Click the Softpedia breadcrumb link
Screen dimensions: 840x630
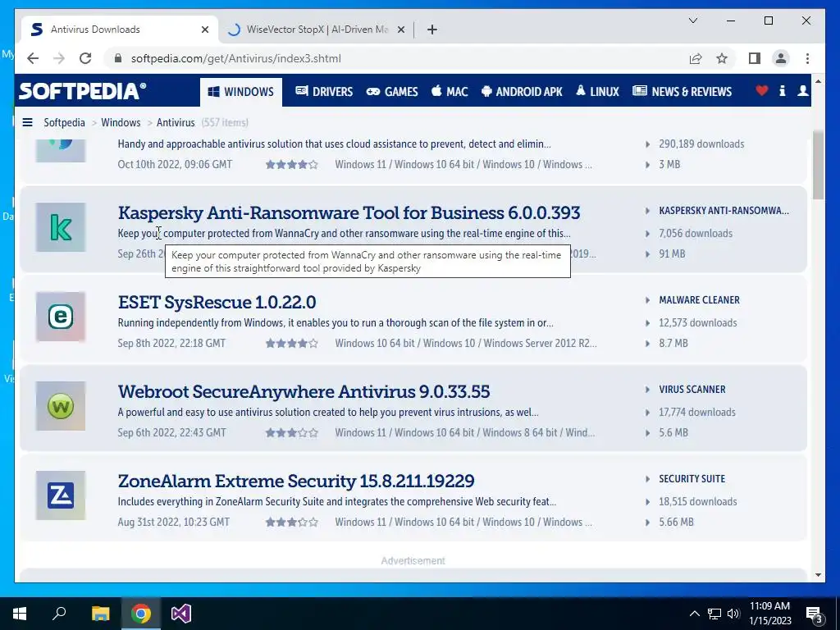64,122
